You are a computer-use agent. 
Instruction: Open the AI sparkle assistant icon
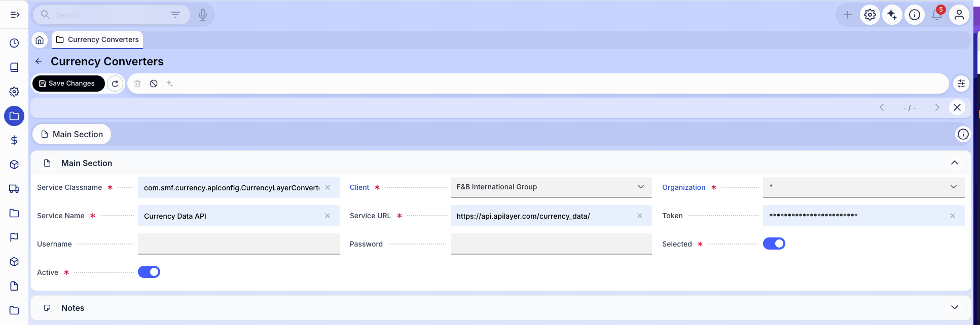pos(892,15)
